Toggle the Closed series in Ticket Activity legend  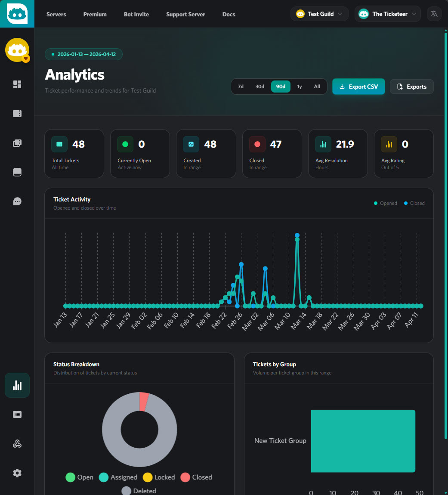(x=414, y=203)
